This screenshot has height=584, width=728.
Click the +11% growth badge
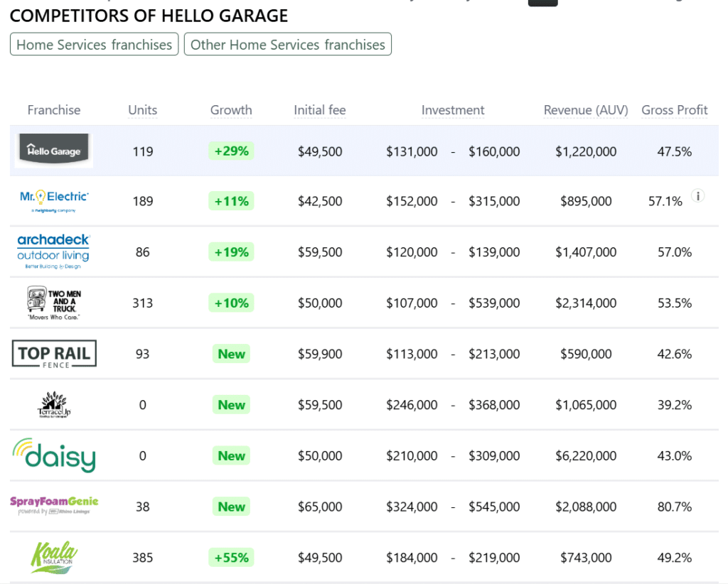click(x=231, y=201)
